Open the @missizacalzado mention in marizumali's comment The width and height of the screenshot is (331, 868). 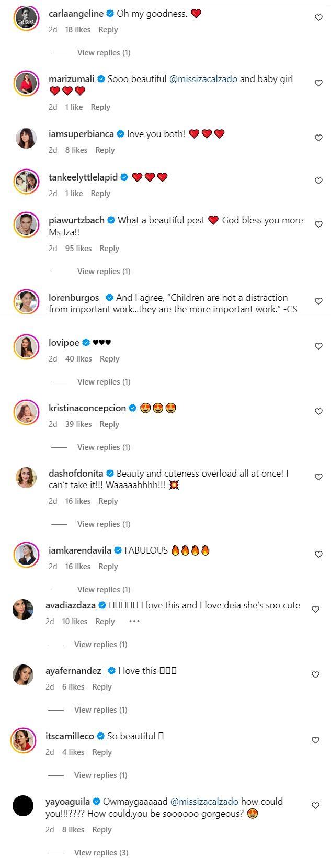click(x=203, y=79)
